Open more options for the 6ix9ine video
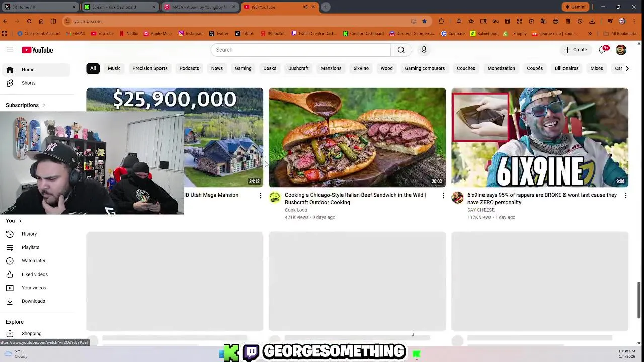This screenshot has width=644, height=362. click(x=626, y=196)
